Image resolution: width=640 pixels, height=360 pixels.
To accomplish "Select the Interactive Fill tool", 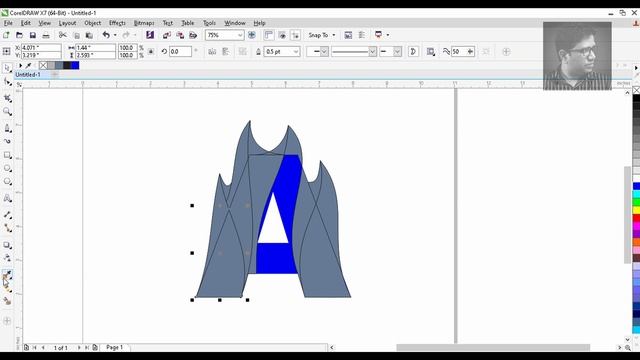I will point(7,288).
